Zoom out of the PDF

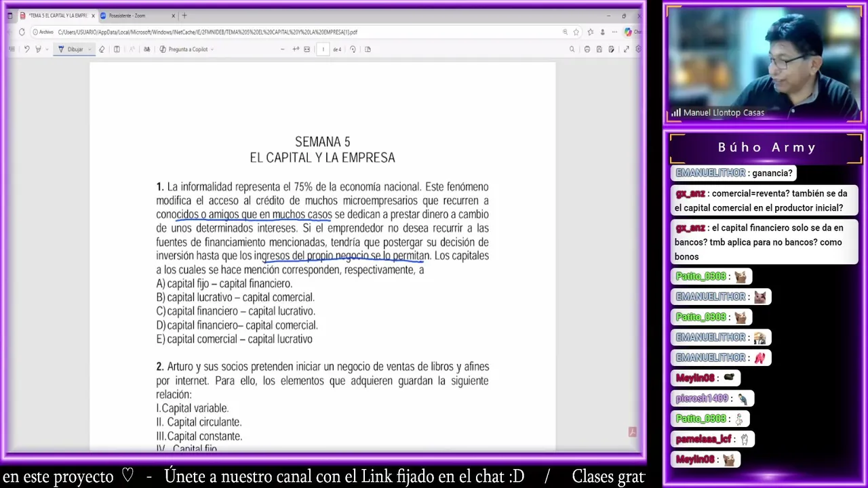point(282,49)
